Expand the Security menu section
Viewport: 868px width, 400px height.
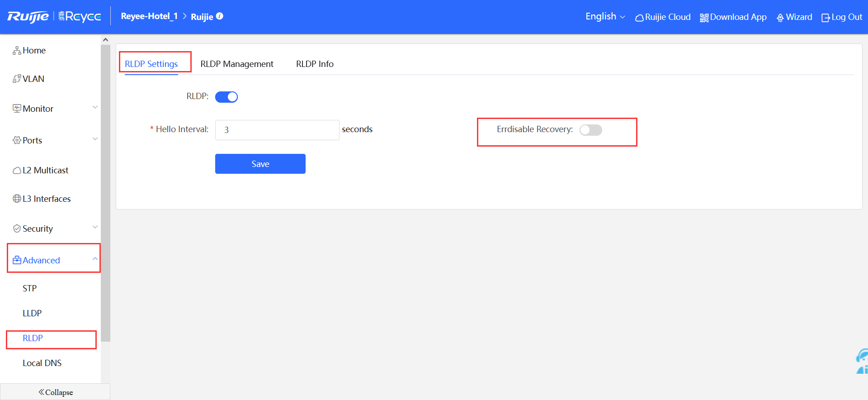[x=54, y=229]
